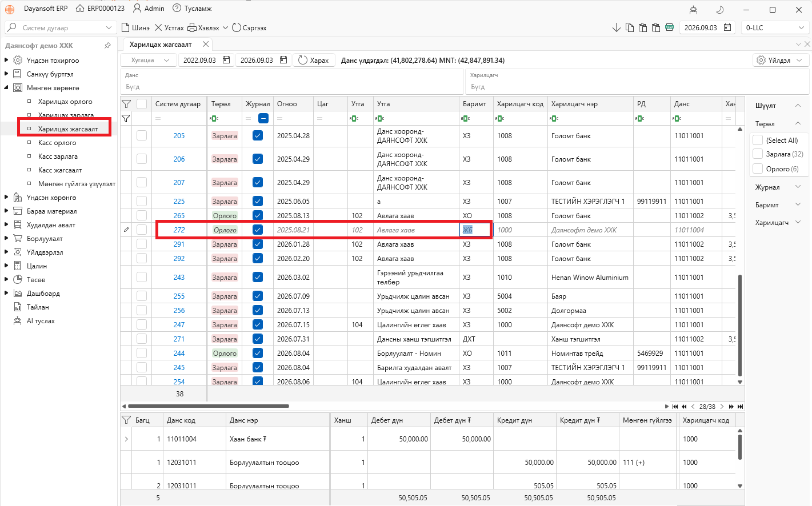Open the Хэвлэх print dropdown arrow
Image resolution: width=812 pixels, height=506 pixels.
(225, 27)
